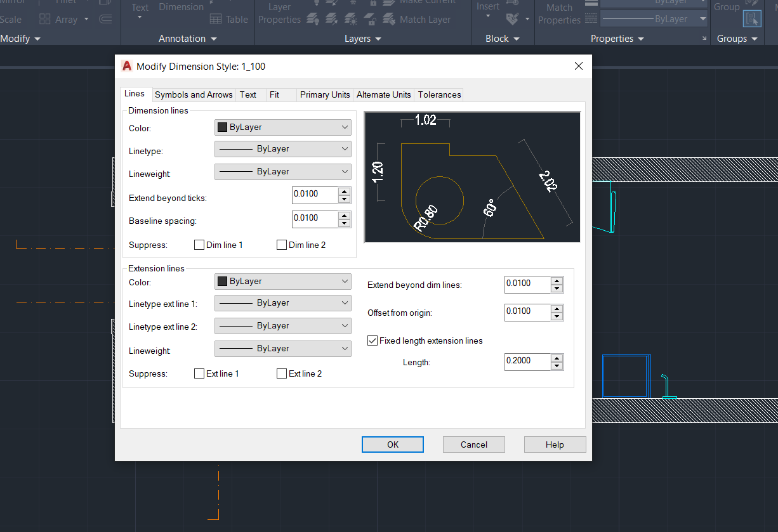
Task: Click fixed extension Length field
Action: tap(527, 361)
